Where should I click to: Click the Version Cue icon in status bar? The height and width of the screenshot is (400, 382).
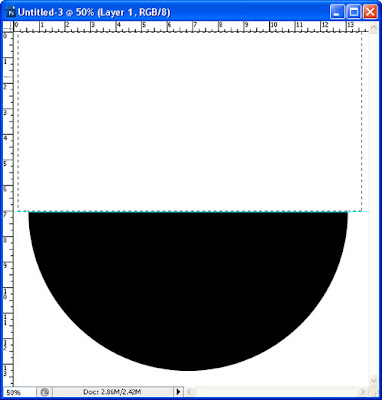(x=45, y=392)
